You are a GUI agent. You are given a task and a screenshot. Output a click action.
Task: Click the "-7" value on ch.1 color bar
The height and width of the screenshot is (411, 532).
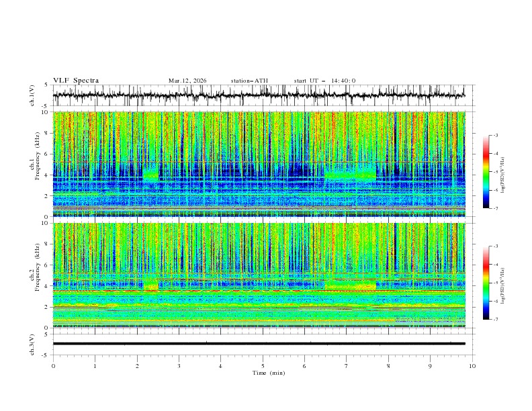(x=495, y=208)
